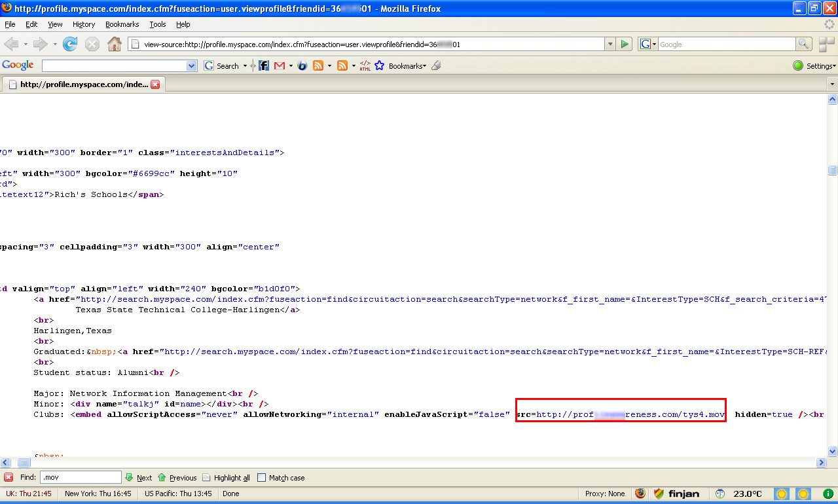Open the Settings dropdown in Google toolbar
Viewport: 838px width, 504px height.
(x=821, y=65)
